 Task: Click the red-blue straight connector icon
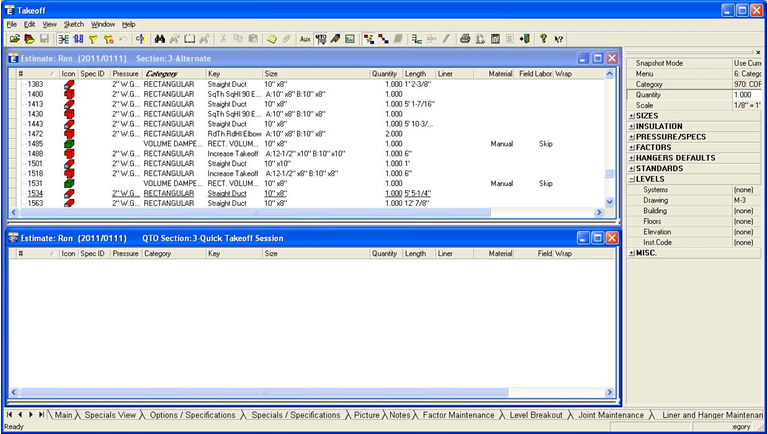tap(384, 39)
